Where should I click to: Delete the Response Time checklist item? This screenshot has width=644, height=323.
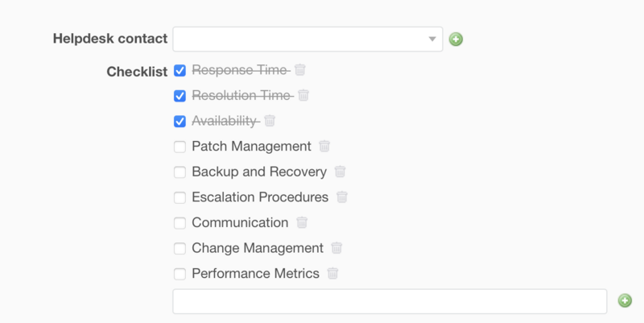tap(300, 70)
